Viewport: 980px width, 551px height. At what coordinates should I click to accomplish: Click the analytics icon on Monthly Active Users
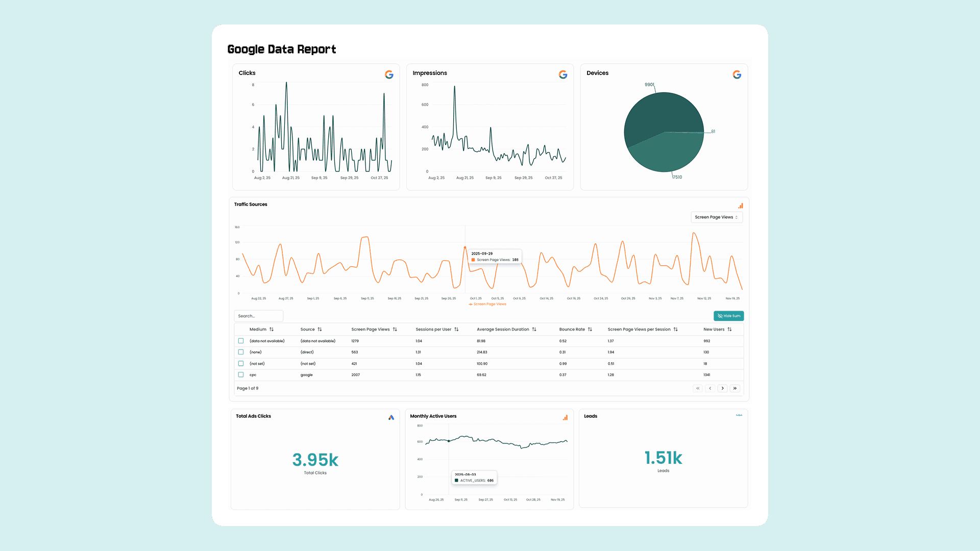coord(565,417)
